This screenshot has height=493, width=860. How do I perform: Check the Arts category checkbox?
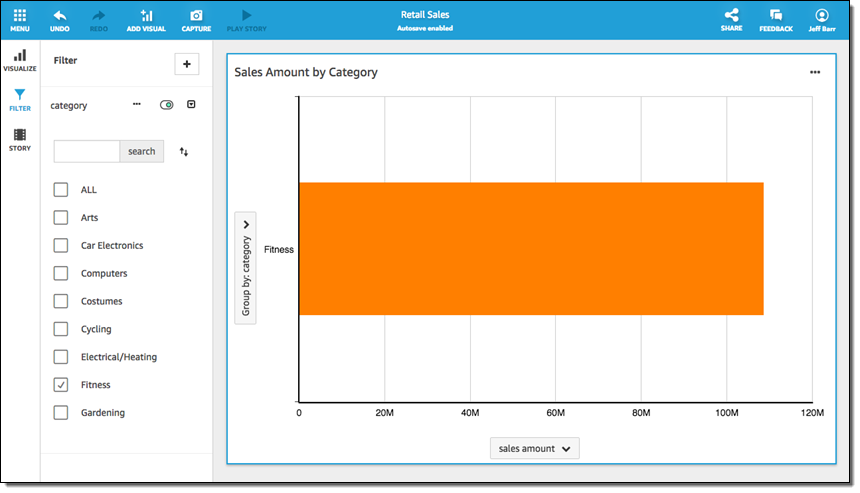pos(61,218)
